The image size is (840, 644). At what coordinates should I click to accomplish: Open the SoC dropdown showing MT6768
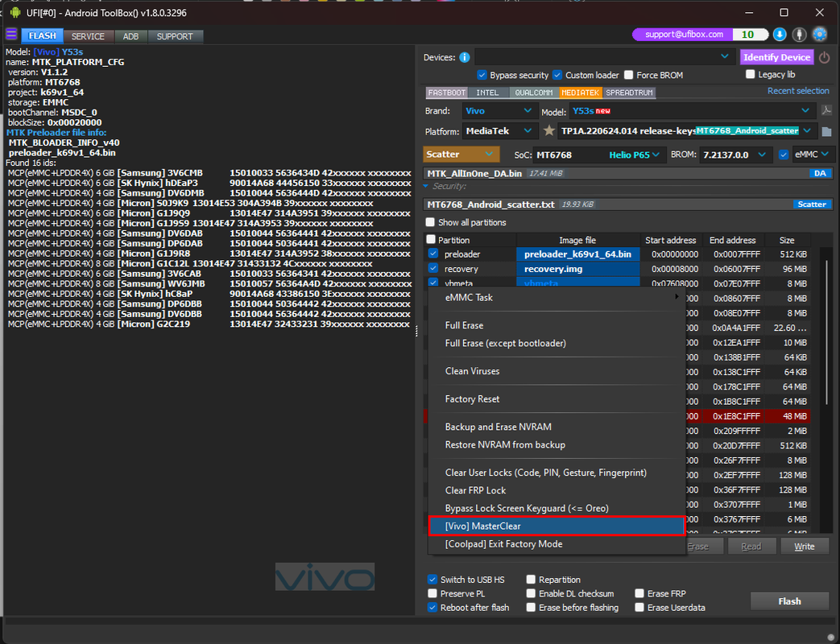(600, 155)
